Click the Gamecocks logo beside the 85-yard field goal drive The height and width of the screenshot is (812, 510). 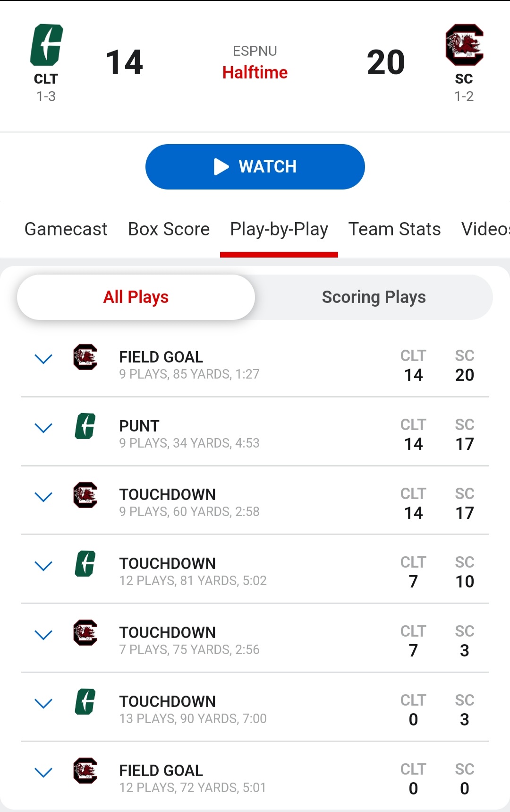(x=85, y=357)
